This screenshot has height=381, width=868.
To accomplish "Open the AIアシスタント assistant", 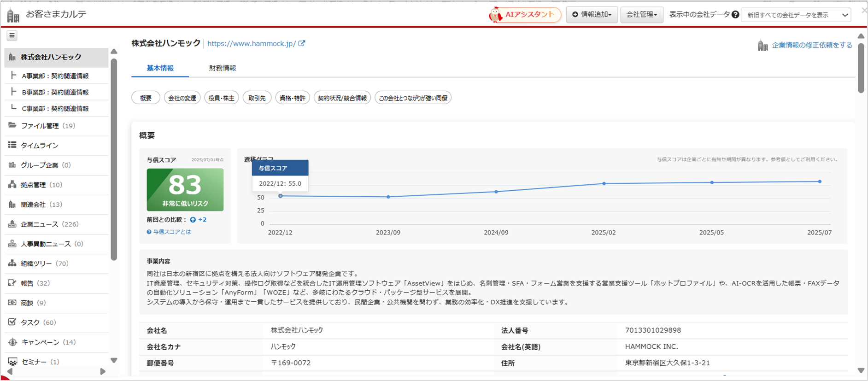I will [x=524, y=15].
